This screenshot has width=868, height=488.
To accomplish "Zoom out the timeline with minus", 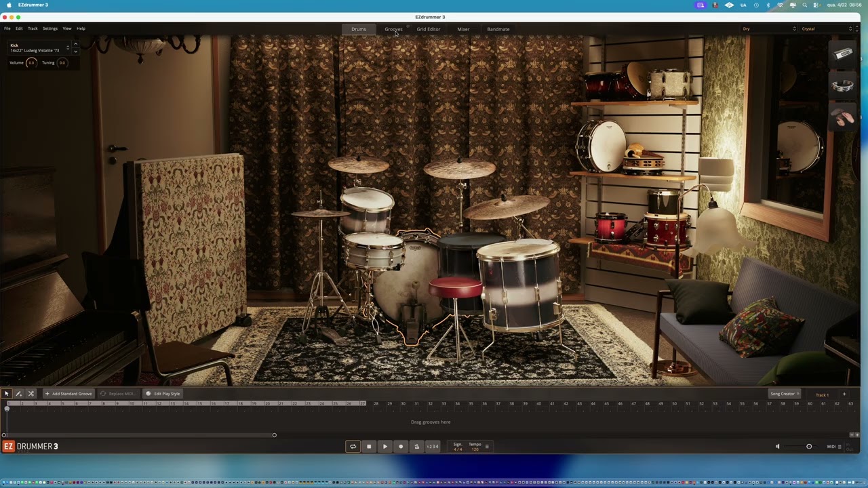I will 852,434.
